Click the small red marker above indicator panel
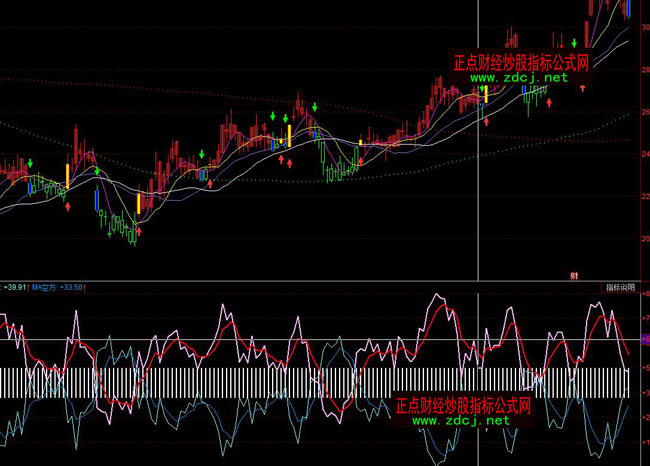650x466 pixels. tap(574, 274)
